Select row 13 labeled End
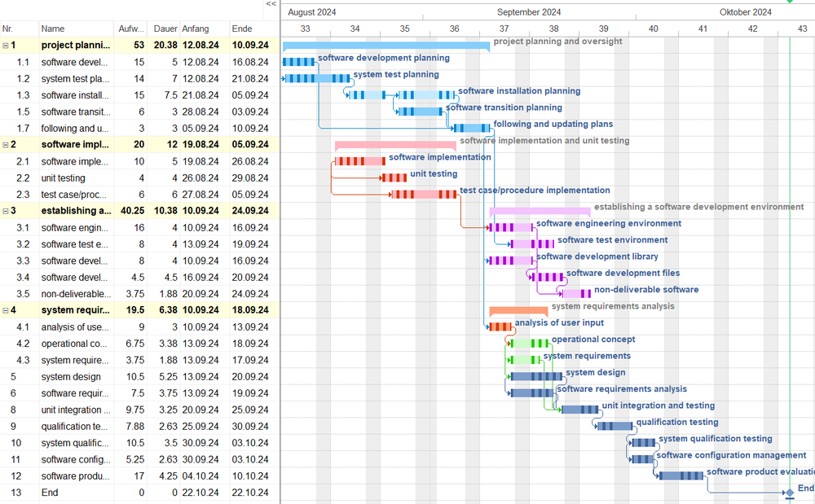This screenshot has height=504, width=815. click(x=49, y=493)
